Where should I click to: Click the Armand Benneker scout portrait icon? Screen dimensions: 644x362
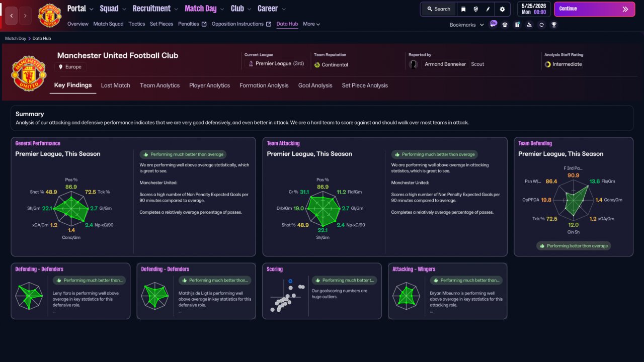414,64
